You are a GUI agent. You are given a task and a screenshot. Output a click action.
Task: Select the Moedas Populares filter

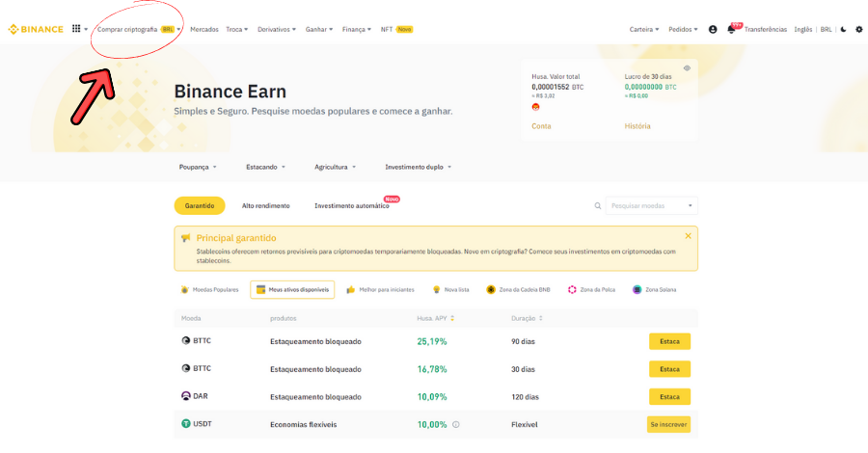pos(209,290)
